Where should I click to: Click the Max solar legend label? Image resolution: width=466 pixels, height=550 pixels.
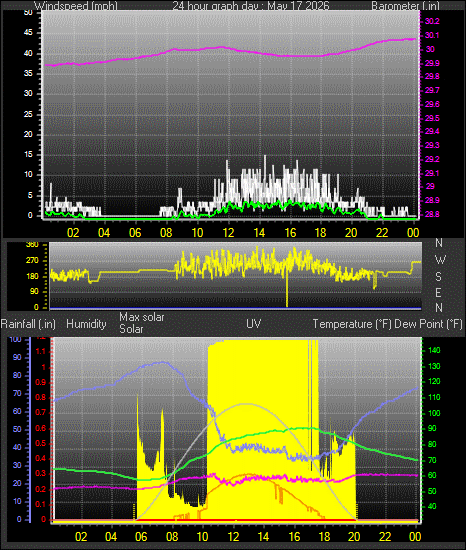coord(142,317)
